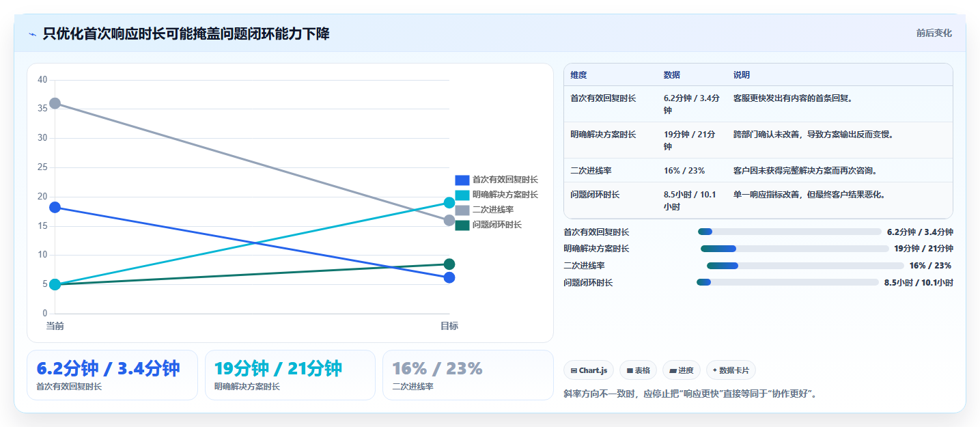This screenshot has width=980, height=427.
Task: Click the 首次有效回复时长 progress bar
Action: (x=789, y=232)
